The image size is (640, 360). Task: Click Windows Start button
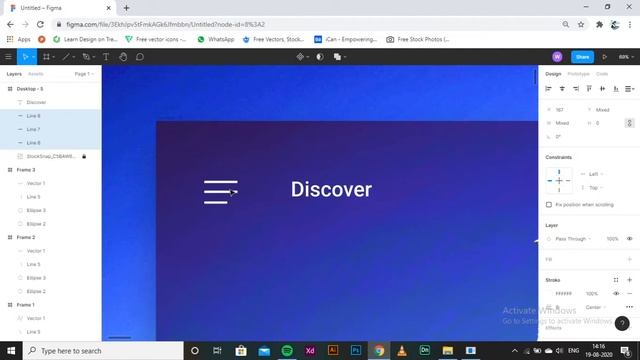point(11,350)
